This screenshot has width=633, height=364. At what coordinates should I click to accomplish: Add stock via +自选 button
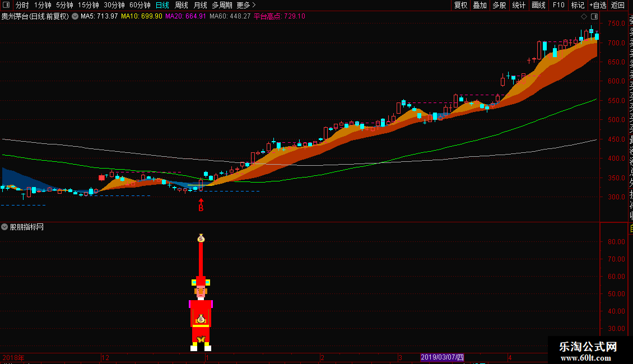click(x=598, y=5)
